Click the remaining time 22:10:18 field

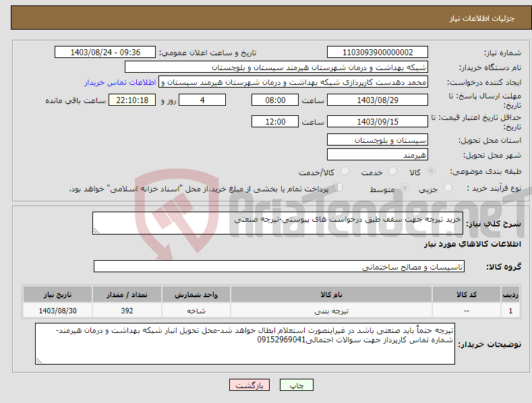[x=132, y=100]
